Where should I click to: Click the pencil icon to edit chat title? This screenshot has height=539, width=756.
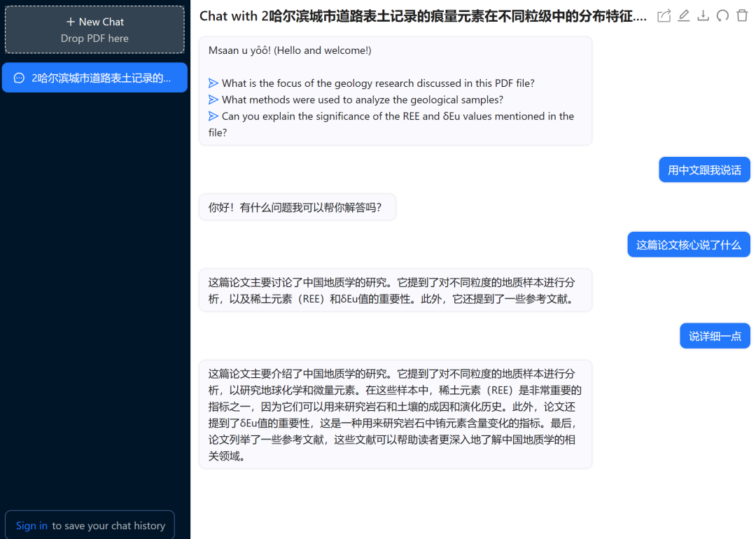(x=683, y=15)
